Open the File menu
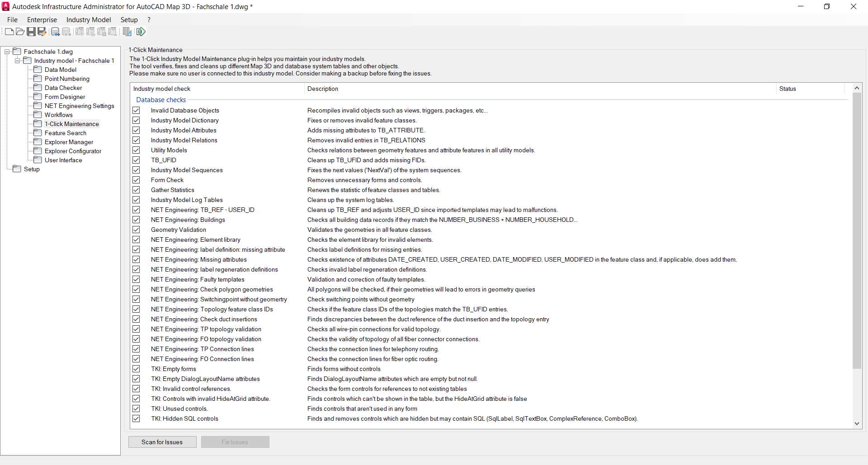The image size is (868, 465). point(12,19)
